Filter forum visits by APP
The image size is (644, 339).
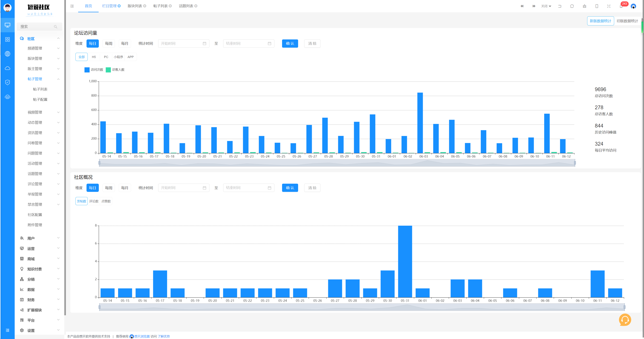point(131,57)
